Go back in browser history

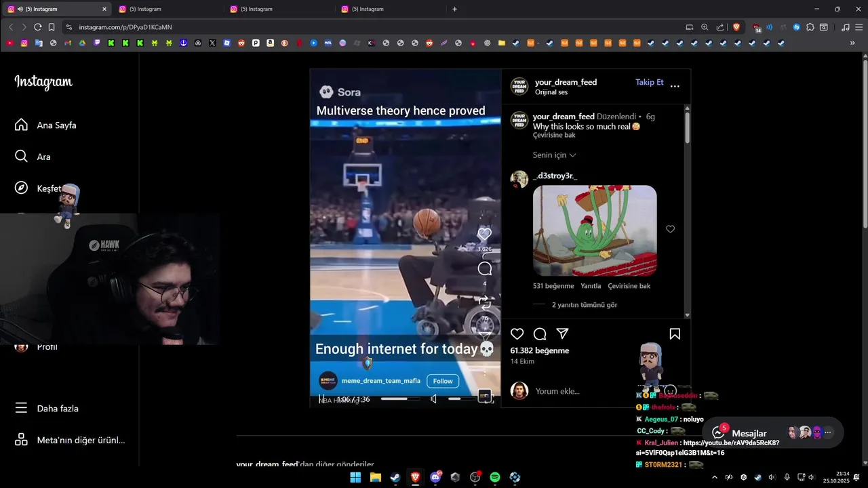pos(10,27)
